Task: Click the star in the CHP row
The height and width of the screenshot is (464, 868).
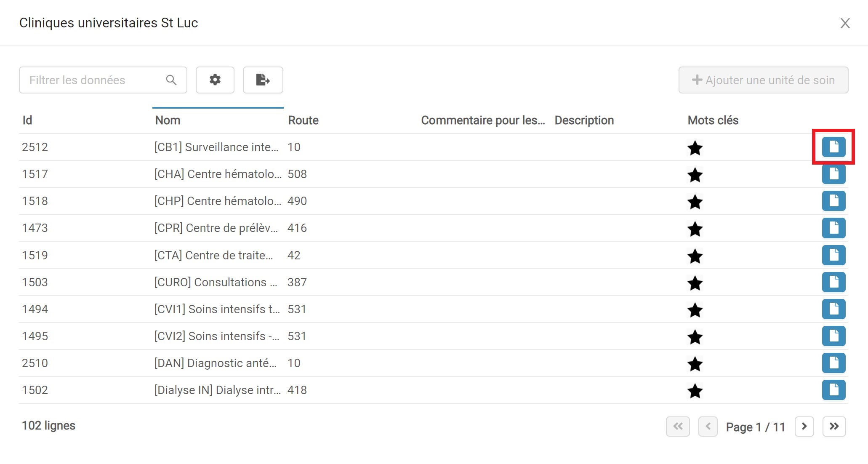Action: pyautogui.click(x=695, y=202)
